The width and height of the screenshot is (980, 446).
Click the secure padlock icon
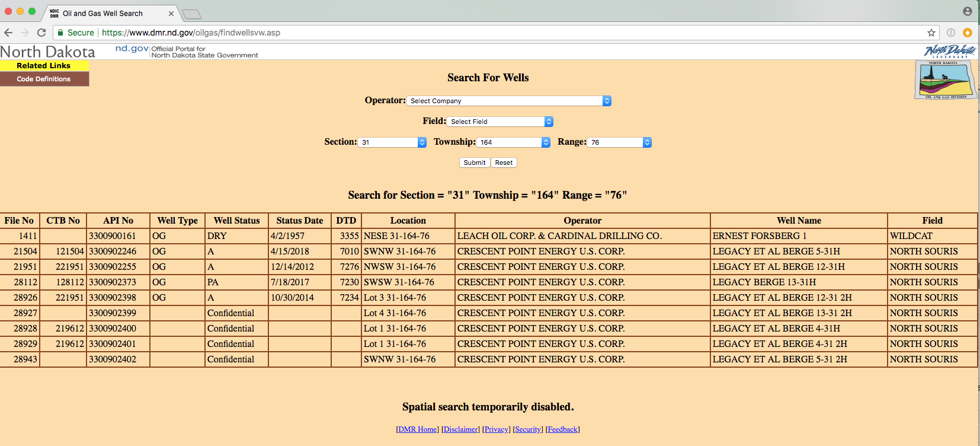pyautogui.click(x=60, y=33)
